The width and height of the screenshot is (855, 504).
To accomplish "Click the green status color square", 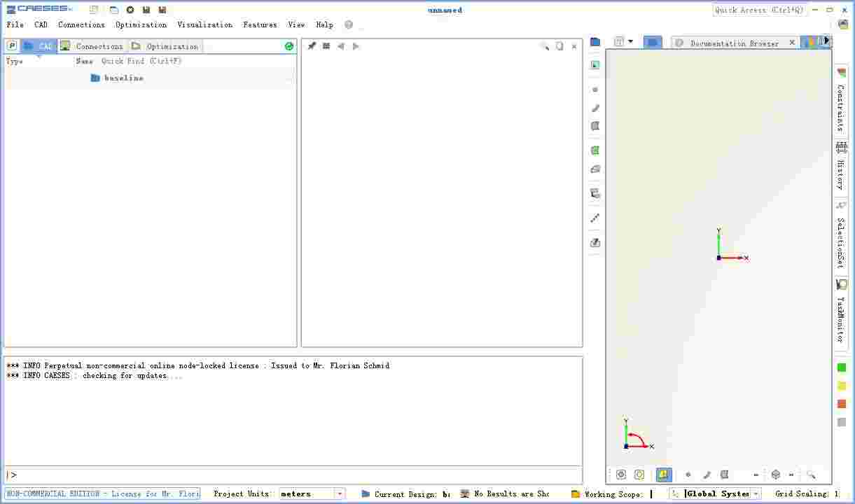I will click(x=841, y=367).
